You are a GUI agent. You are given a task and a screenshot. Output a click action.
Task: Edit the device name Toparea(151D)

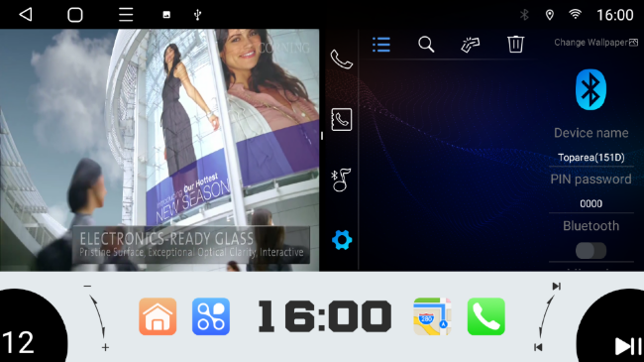coord(591,158)
